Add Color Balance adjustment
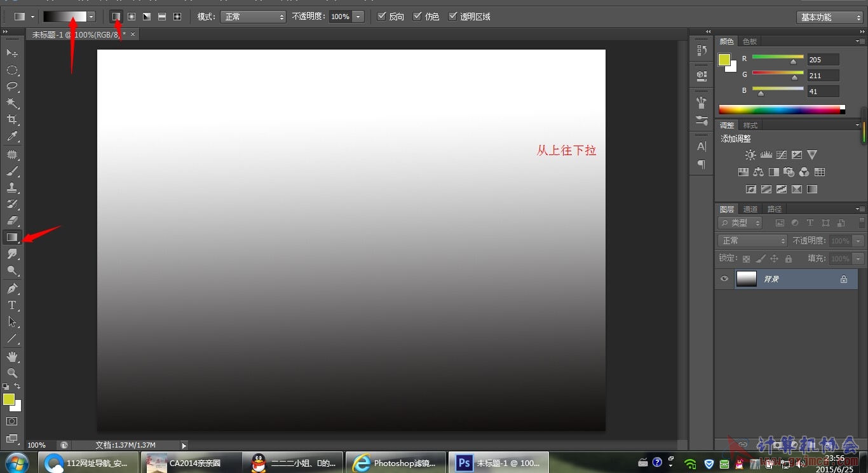 (758, 172)
